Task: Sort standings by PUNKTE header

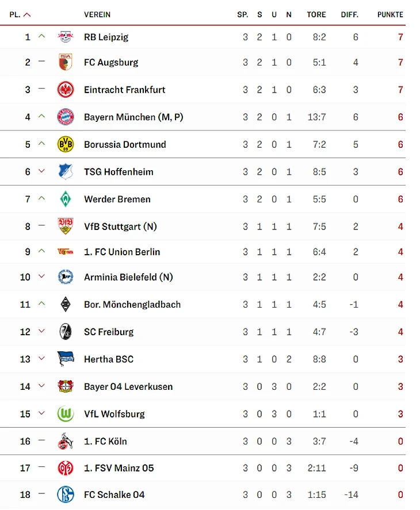Action: tap(390, 15)
